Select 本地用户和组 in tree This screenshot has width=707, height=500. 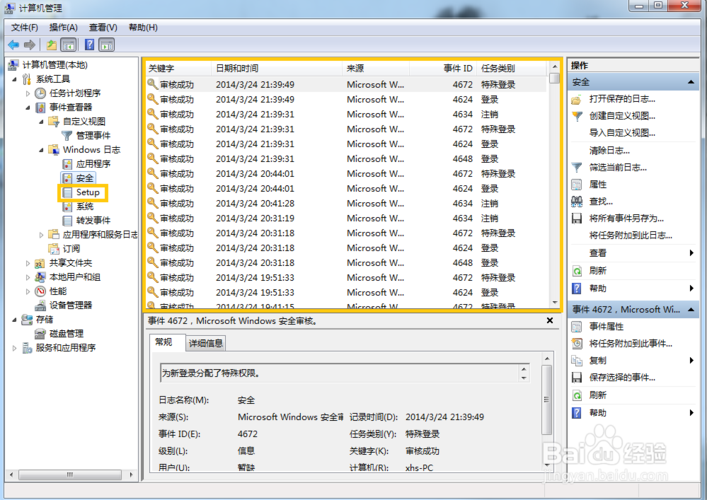pos(74,277)
